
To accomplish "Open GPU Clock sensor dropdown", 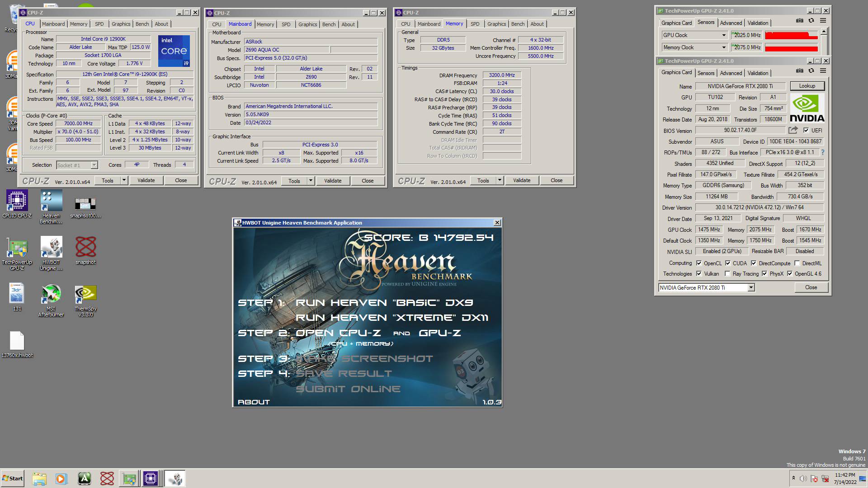I will [x=723, y=35].
